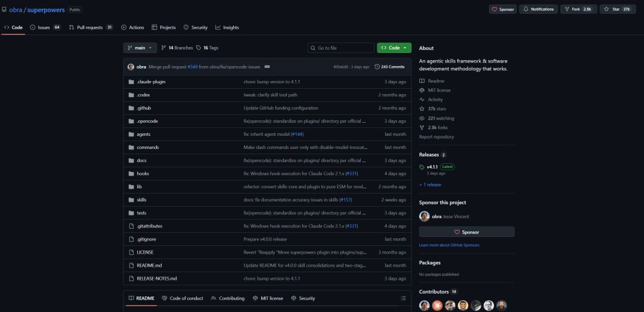
Task: View the 37k stars link
Action: coord(432,108)
